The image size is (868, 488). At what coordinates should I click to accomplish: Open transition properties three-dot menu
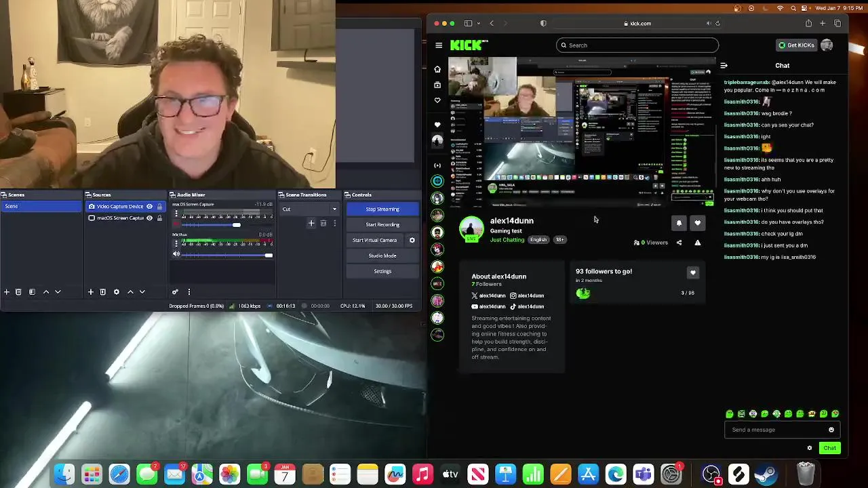pos(334,223)
